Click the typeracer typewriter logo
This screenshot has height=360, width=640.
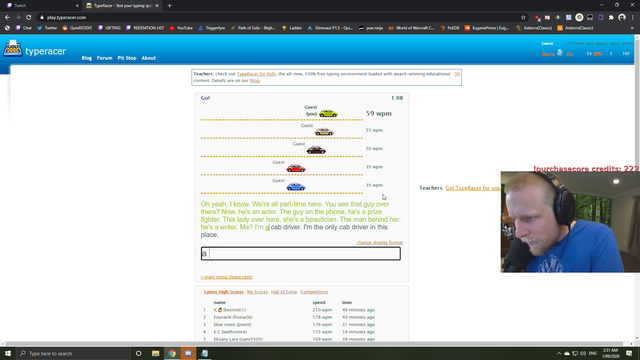[x=13, y=48]
